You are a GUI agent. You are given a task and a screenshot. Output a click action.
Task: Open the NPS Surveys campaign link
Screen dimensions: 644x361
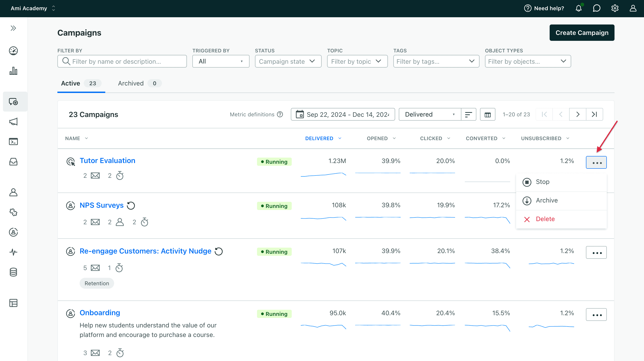pyautogui.click(x=101, y=205)
